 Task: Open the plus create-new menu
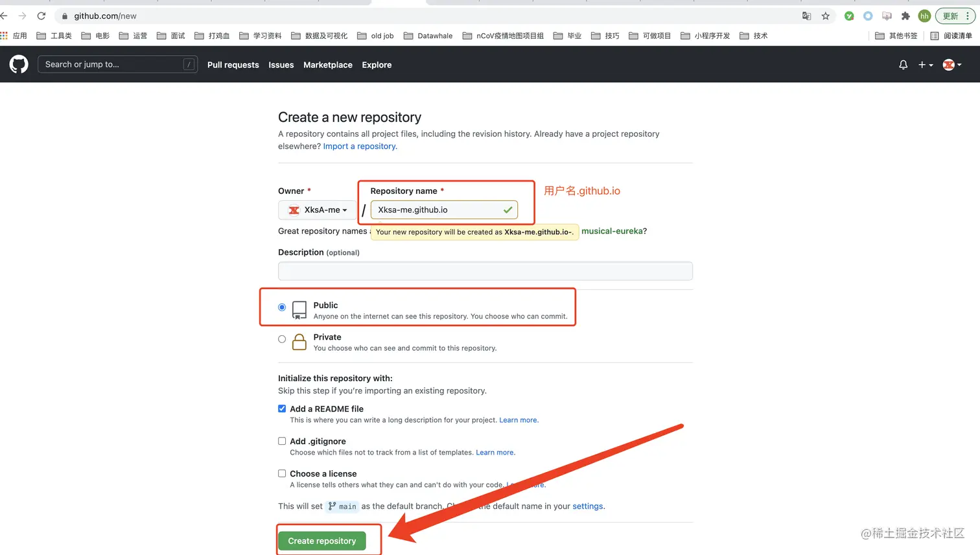(x=926, y=65)
